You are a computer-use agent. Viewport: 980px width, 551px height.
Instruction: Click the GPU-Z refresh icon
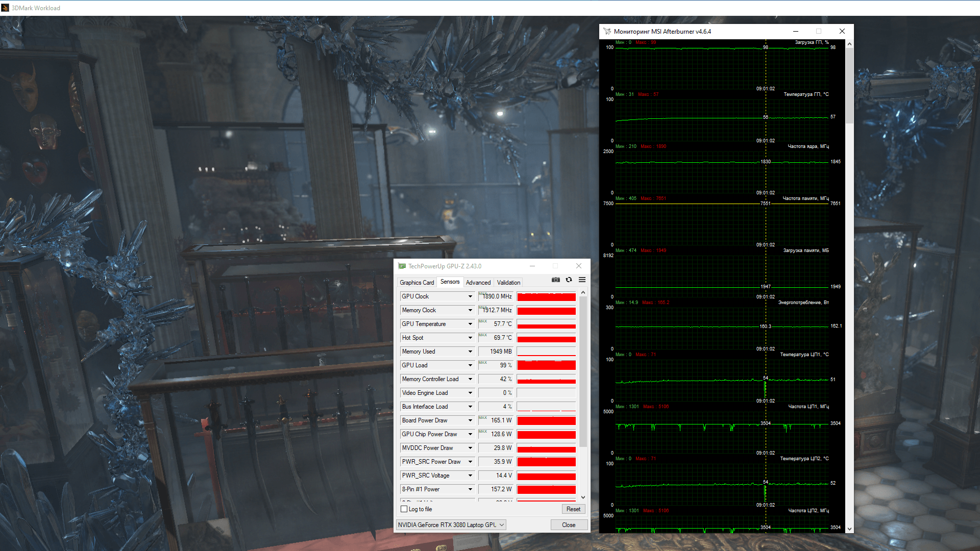coord(569,280)
